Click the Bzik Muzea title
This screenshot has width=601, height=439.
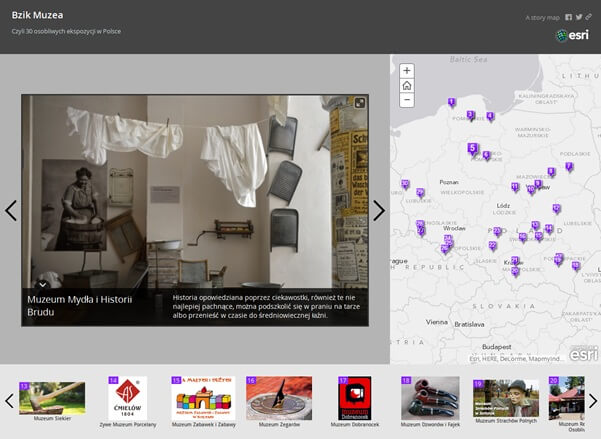point(37,15)
